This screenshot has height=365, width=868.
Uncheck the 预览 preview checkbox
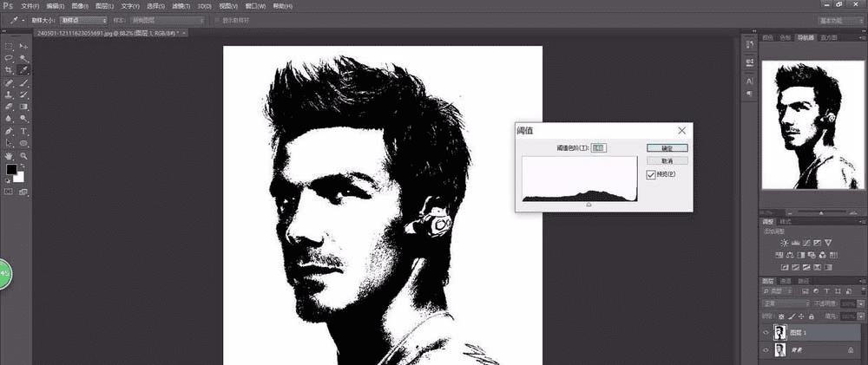pyautogui.click(x=651, y=174)
